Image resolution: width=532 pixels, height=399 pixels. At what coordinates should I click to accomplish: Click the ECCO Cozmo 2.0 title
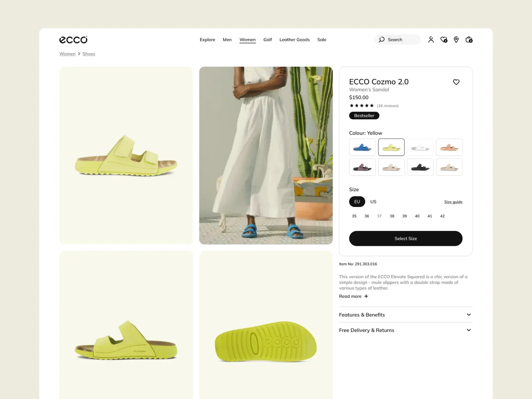coord(379,82)
